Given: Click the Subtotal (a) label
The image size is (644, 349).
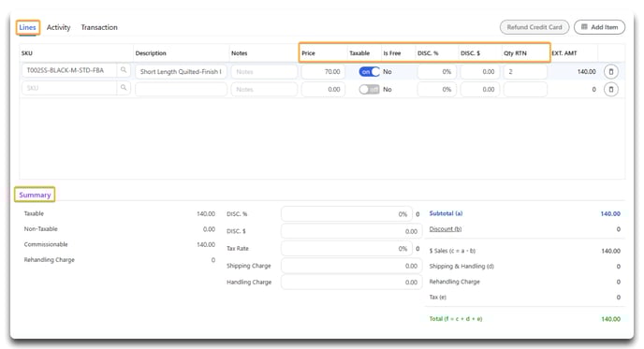Looking at the screenshot, I should (x=446, y=213).
